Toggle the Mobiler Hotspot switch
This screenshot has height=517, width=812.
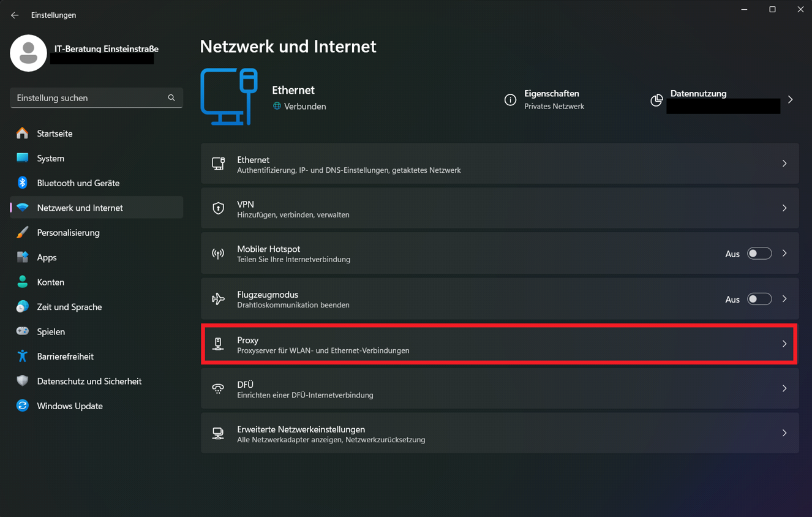pyautogui.click(x=759, y=254)
